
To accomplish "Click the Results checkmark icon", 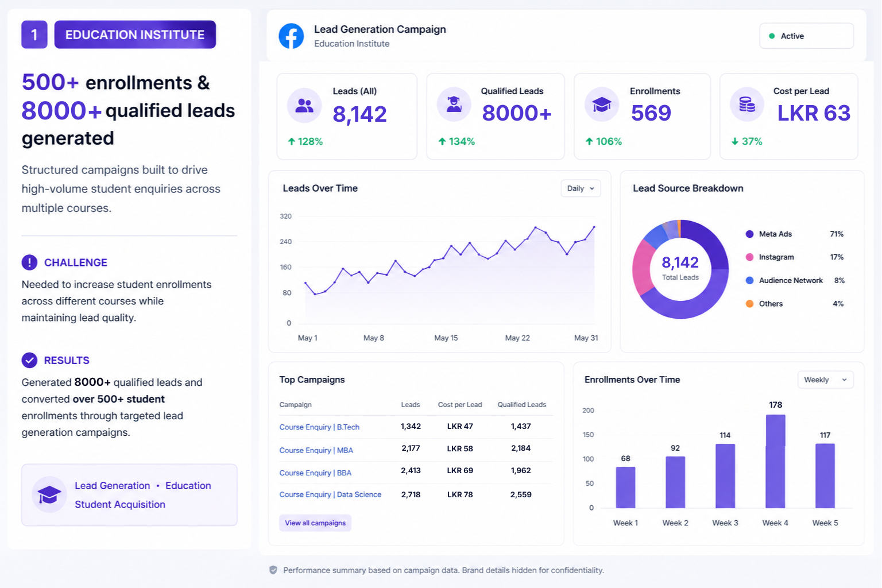I will coord(29,360).
